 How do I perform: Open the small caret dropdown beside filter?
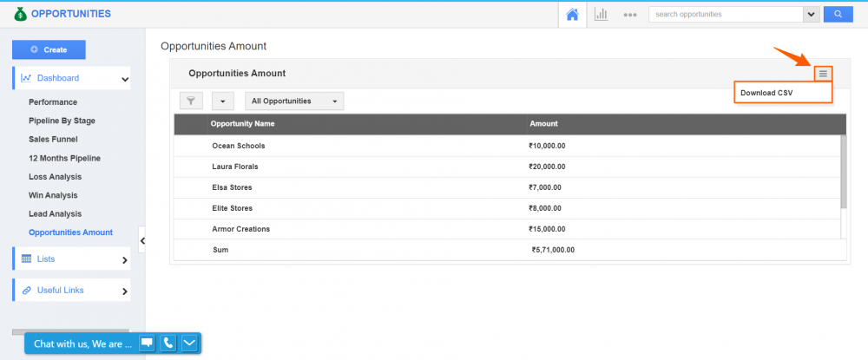click(x=222, y=101)
